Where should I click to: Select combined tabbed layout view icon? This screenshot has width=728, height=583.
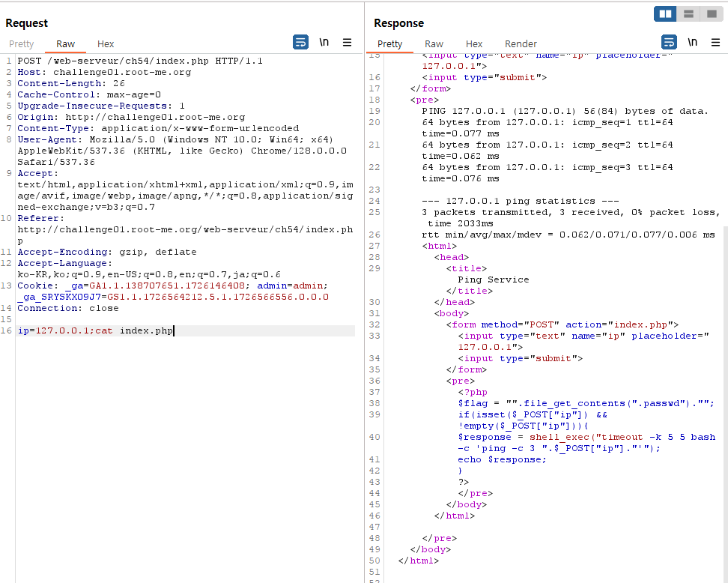712,14
